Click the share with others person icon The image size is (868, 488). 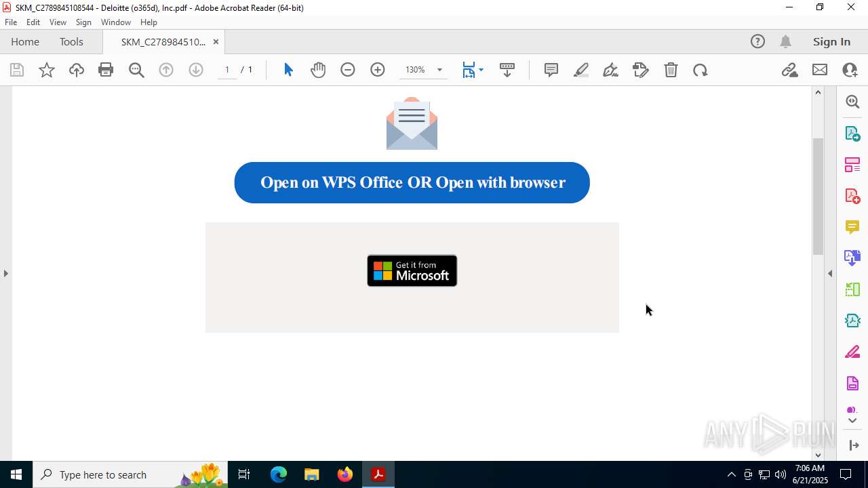(x=850, y=70)
